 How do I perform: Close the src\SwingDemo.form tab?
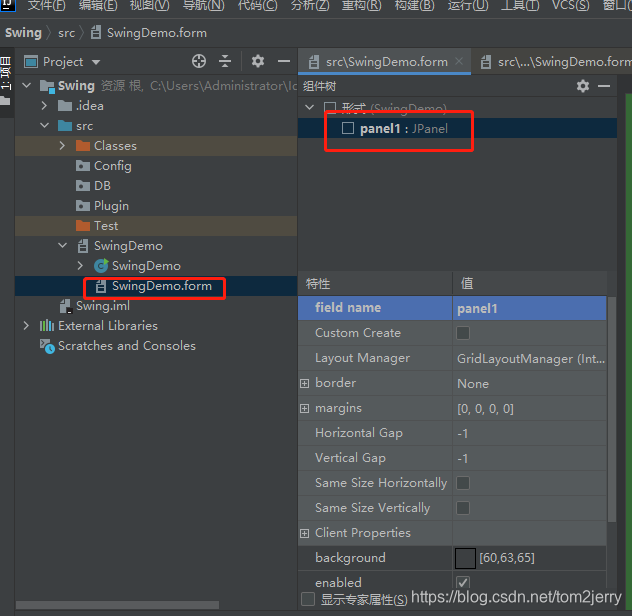point(459,61)
